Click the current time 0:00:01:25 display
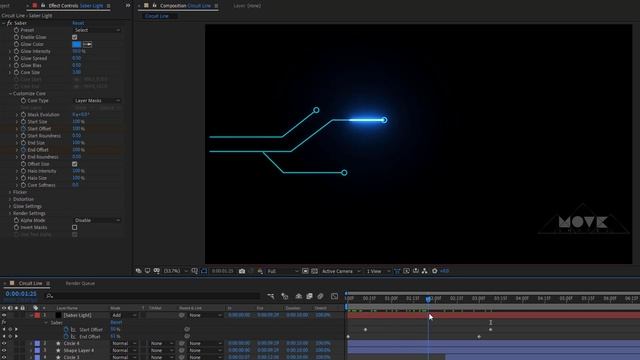Viewport: 640px width, 360px height. click(x=21, y=294)
